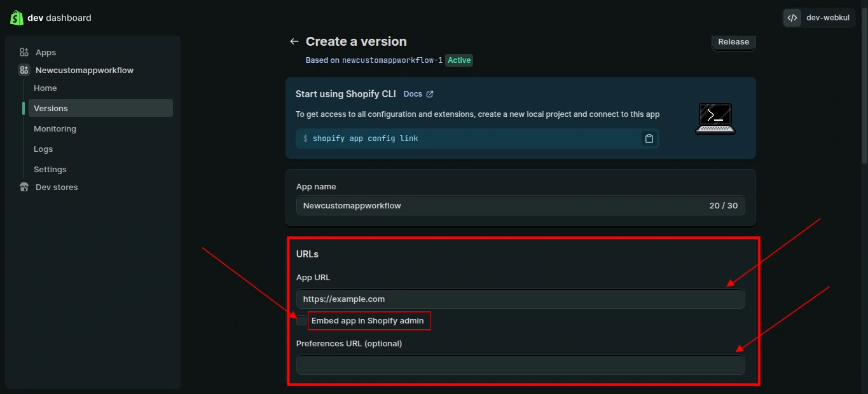
Task: Click the back arrow beside Create a version
Action: point(294,41)
